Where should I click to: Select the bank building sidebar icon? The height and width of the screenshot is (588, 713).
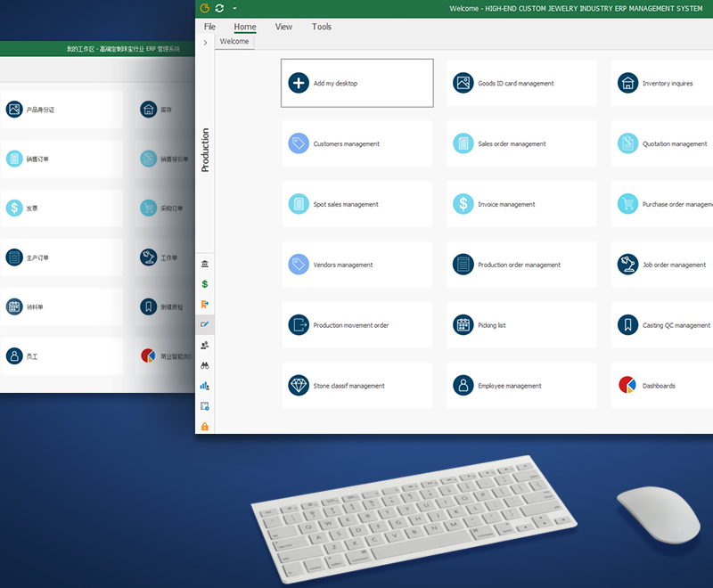point(205,265)
